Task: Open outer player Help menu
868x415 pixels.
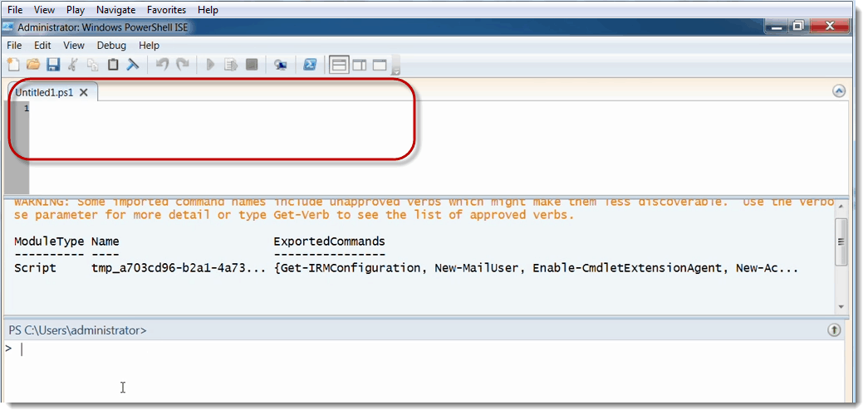Action: 208,9
